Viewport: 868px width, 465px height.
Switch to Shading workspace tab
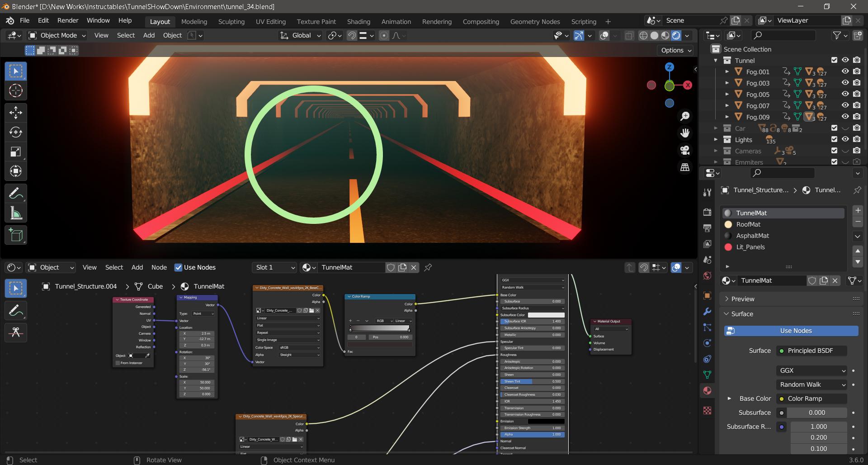[x=359, y=21]
